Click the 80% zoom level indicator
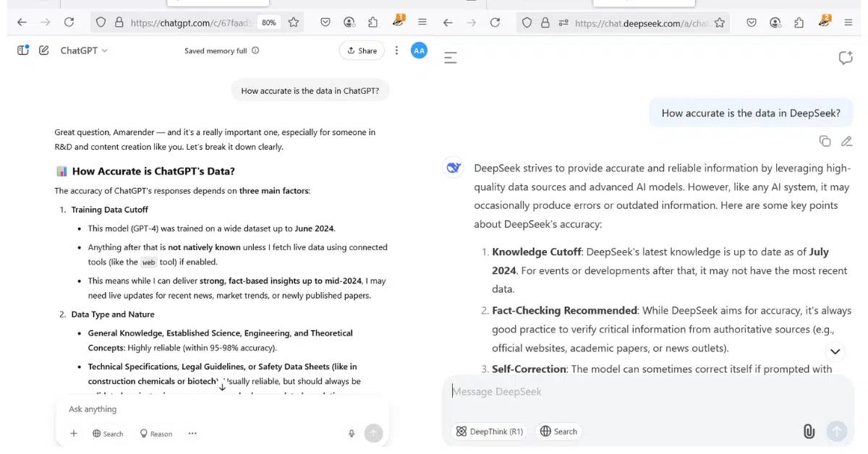This screenshot has width=868, height=454. click(269, 22)
